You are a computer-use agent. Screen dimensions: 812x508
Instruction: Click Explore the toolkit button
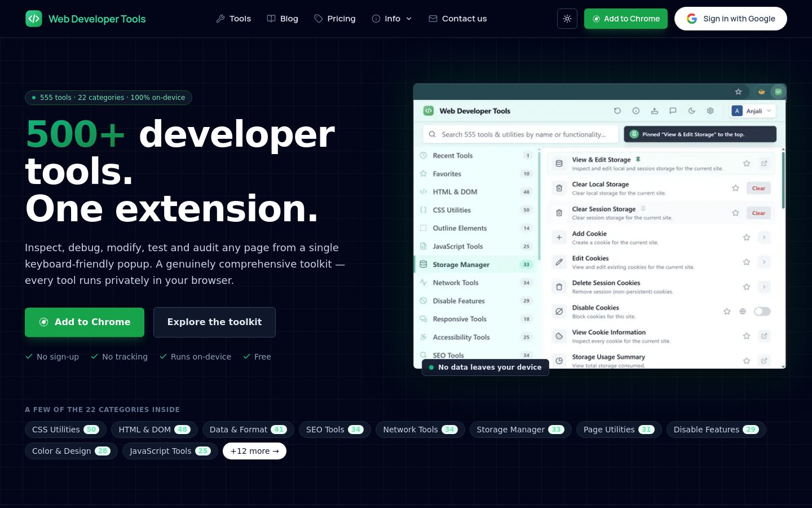tap(214, 322)
